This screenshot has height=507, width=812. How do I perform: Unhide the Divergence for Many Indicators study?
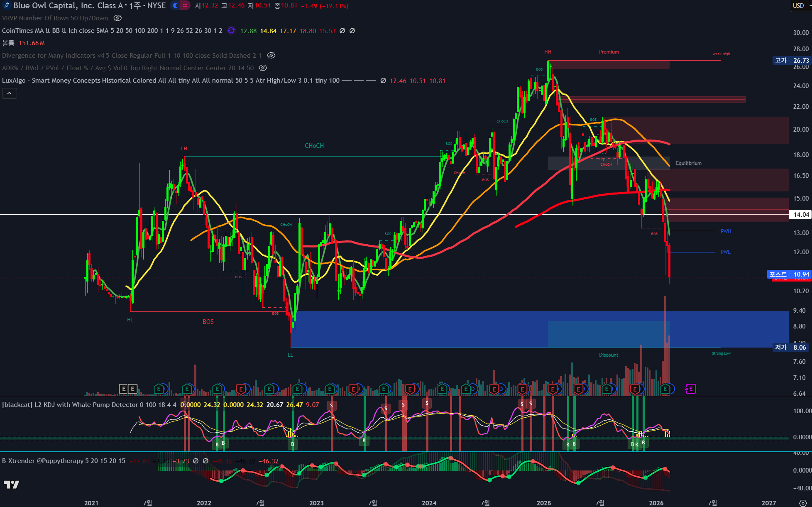click(271, 55)
